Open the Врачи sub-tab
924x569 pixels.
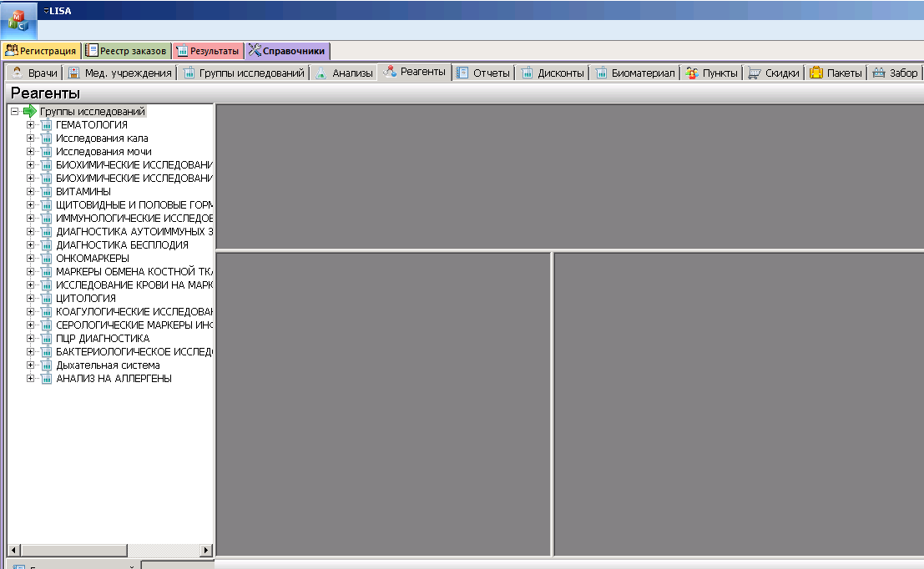pyautogui.click(x=34, y=73)
